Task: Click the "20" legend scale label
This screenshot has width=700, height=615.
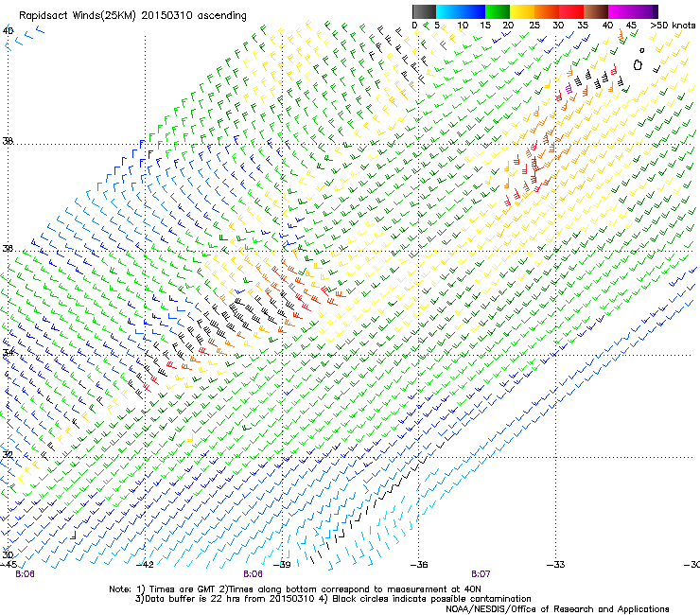Action: [509, 26]
